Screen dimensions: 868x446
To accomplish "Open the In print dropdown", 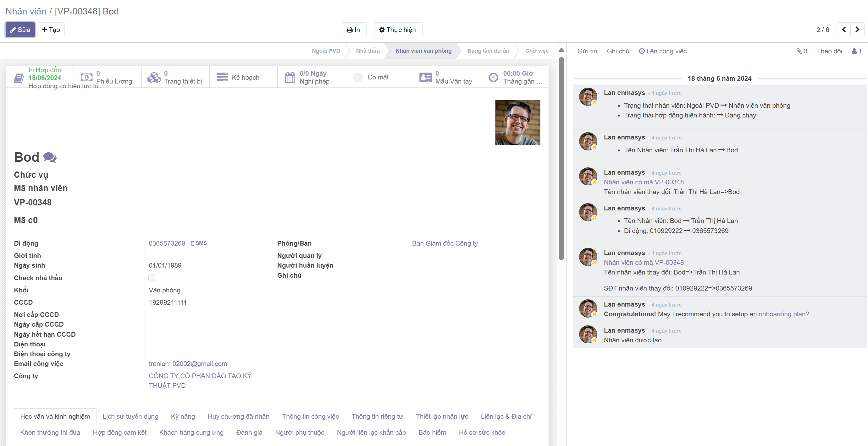I will coord(353,30).
